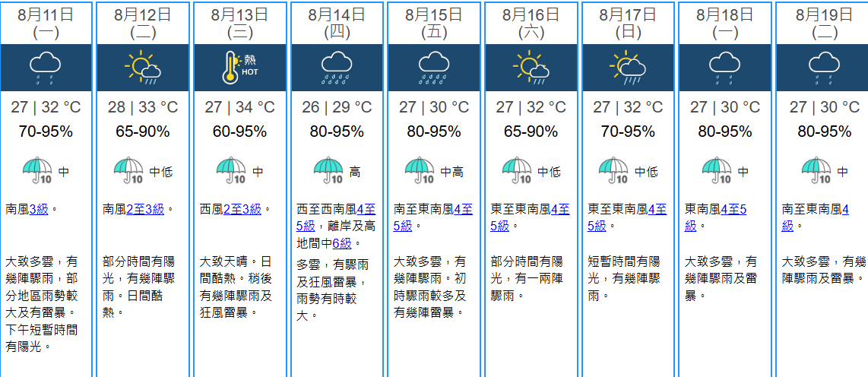This screenshot has height=377, width=868.
Task: Click the sun and rain icon for 8月17日
Action: pyautogui.click(x=629, y=67)
